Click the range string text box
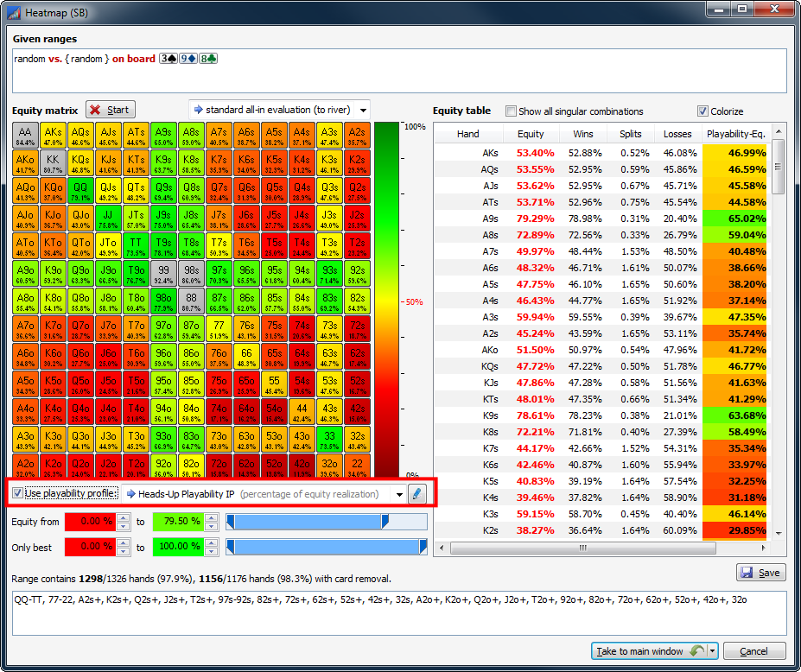801x672 pixels. [399, 613]
